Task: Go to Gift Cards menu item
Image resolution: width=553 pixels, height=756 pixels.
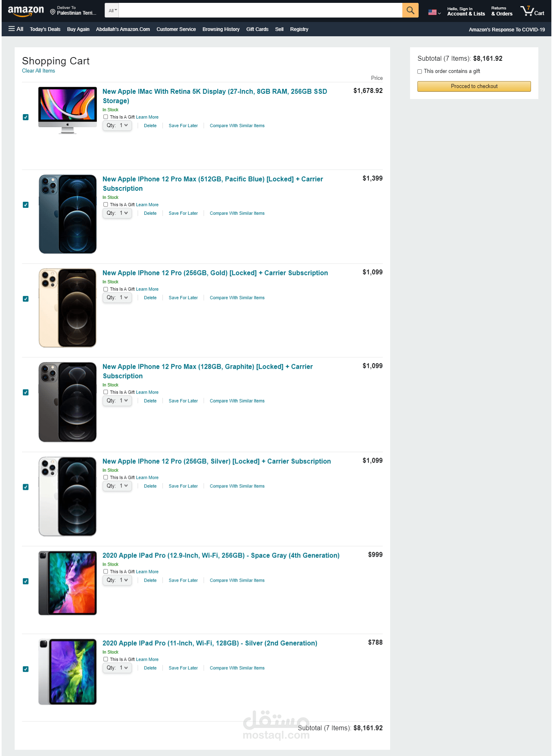Action: pyautogui.click(x=257, y=29)
